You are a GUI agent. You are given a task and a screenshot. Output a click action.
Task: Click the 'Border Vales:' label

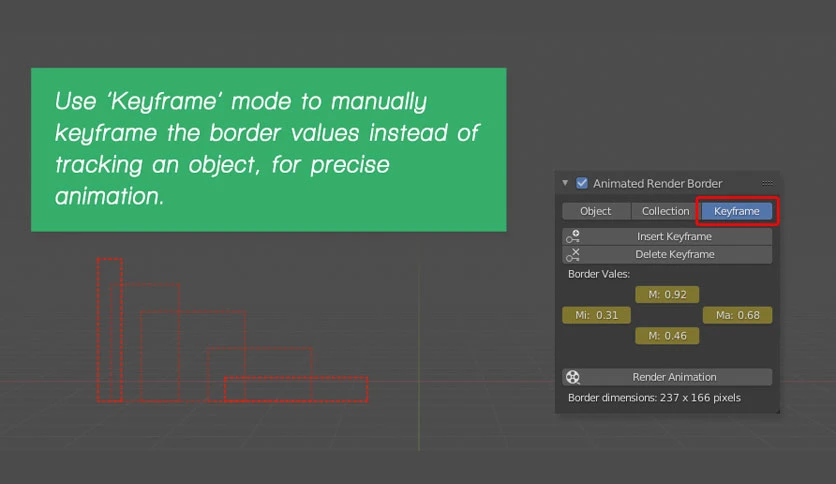(x=599, y=274)
